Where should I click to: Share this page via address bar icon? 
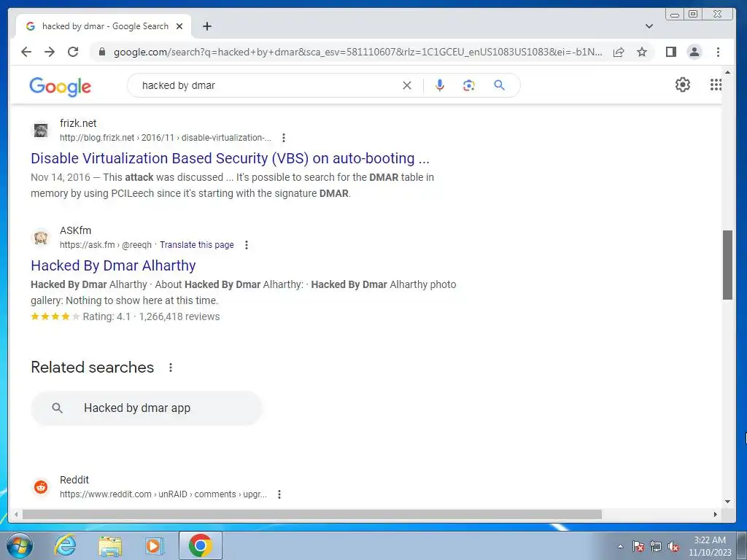point(619,52)
